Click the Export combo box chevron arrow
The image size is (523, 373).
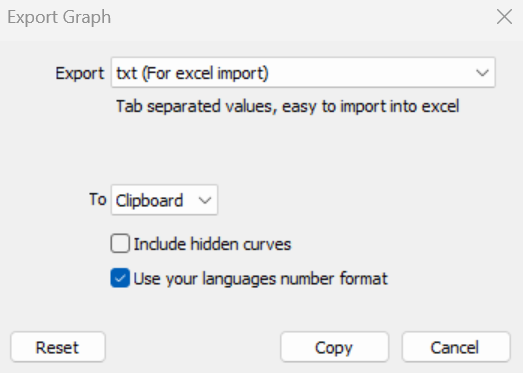pos(482,73)
